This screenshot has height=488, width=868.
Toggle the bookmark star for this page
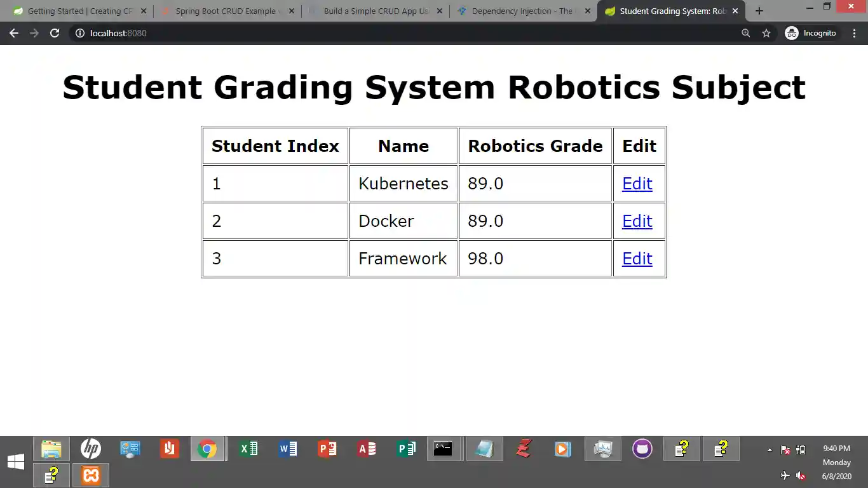766,33
